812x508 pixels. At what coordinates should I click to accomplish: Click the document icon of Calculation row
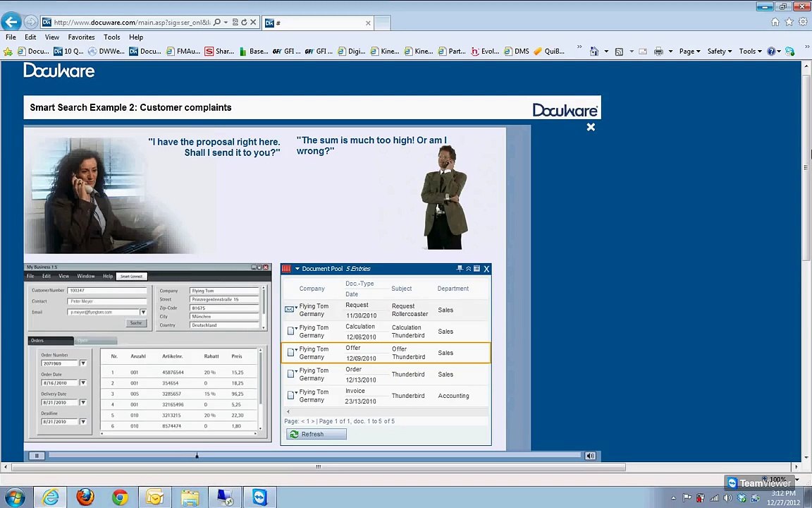290,331
